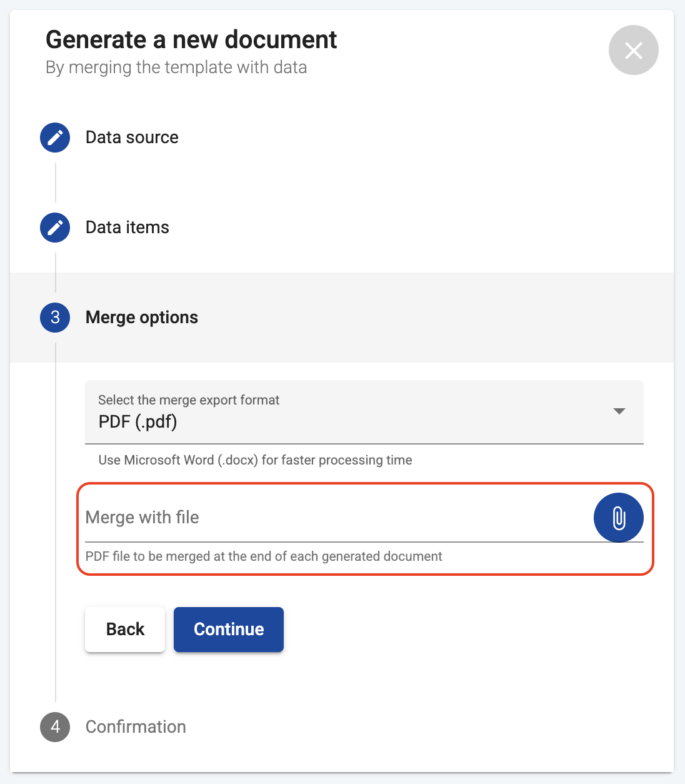Select the PDF (.pdf) value text
685x784 pixels.
137,422
